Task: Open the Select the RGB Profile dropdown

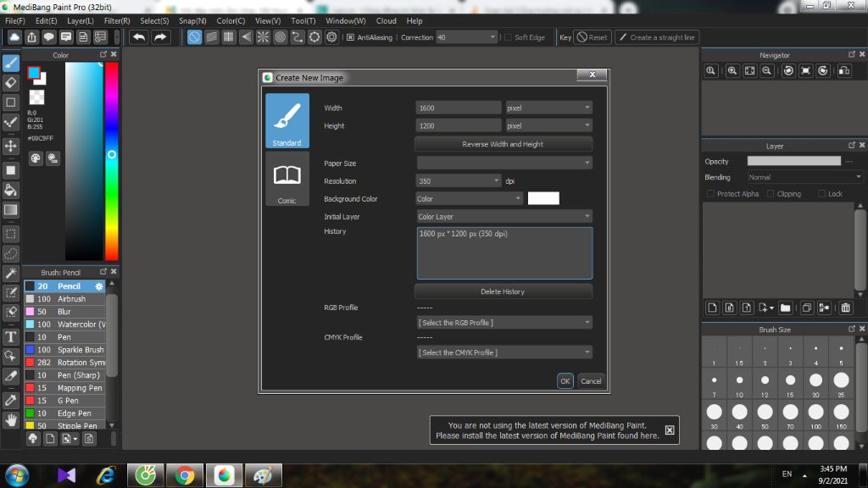Action: (504, 323)
